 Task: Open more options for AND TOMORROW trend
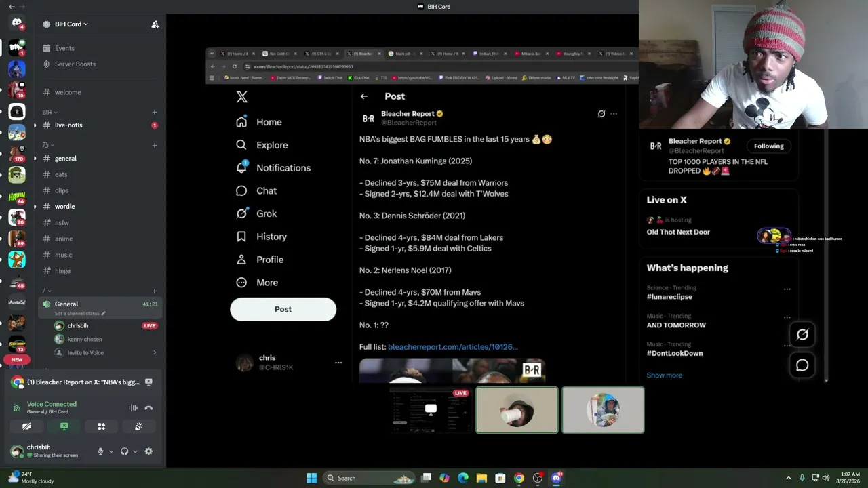click(x=787, y=317)
